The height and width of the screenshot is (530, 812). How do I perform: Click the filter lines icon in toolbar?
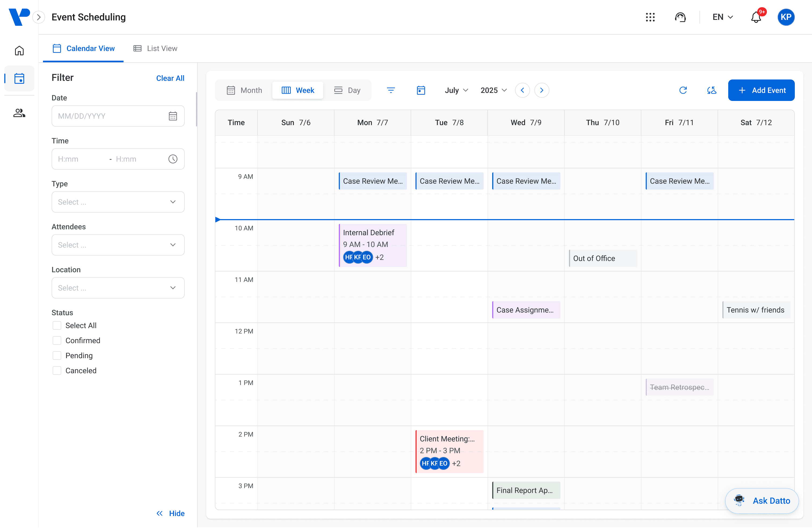391,90
